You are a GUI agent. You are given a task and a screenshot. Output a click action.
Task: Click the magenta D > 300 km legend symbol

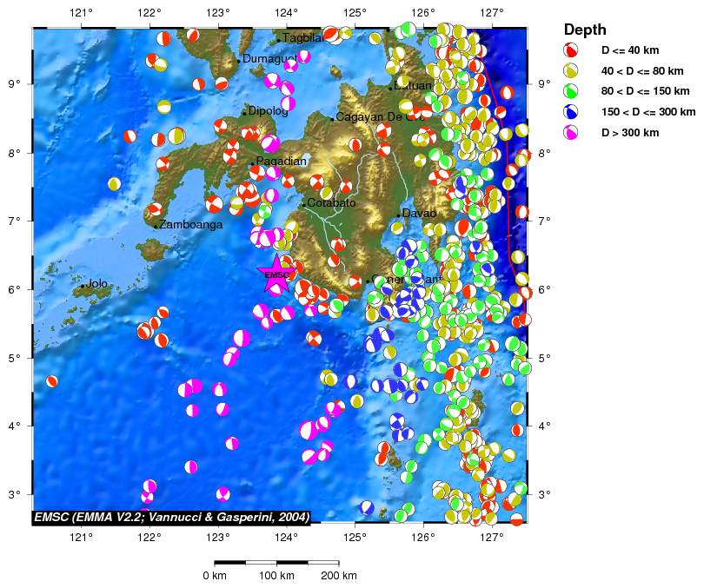(571, 132)
